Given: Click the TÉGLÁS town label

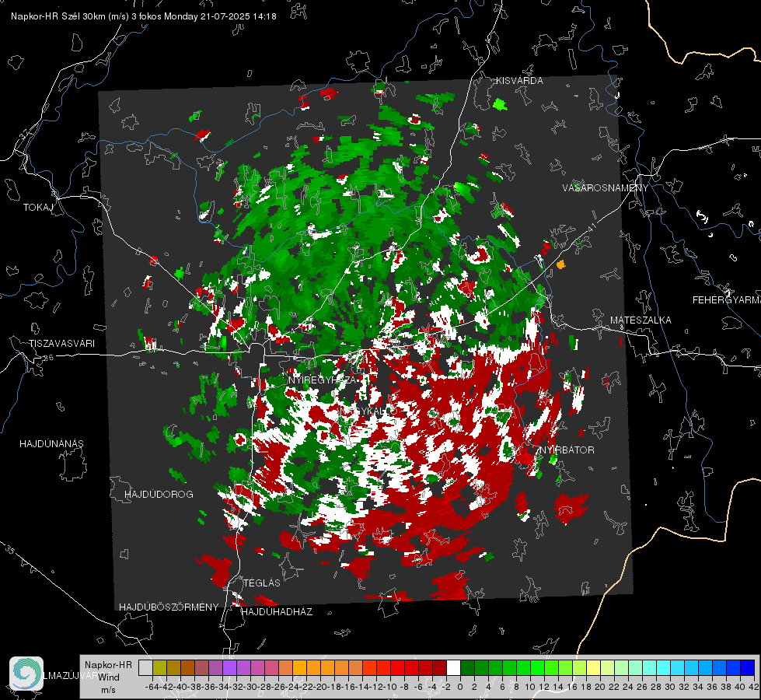Looking at the screenshot, I should 262,583.
